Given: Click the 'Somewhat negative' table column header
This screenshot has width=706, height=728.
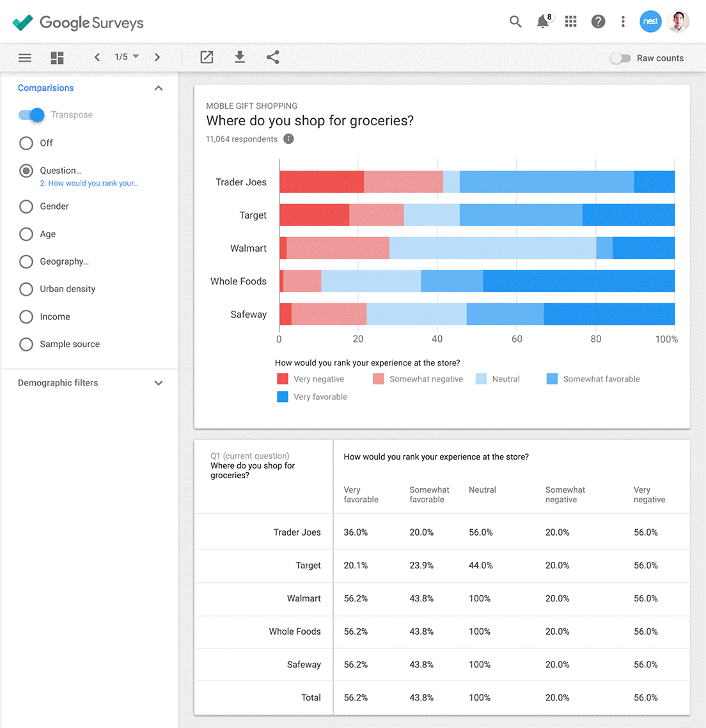Looking at the screenshot, I should pyautogui.click(x=565, y=495).
